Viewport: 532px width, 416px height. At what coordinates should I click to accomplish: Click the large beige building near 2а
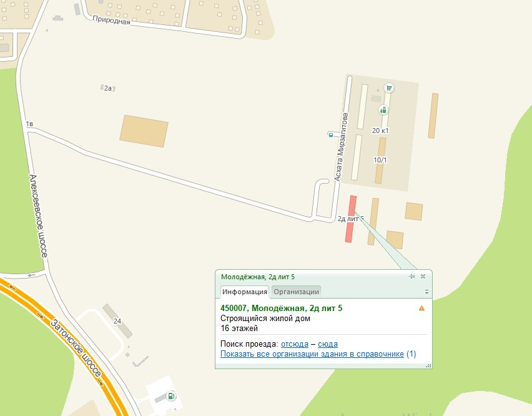[x=144, y=131]
